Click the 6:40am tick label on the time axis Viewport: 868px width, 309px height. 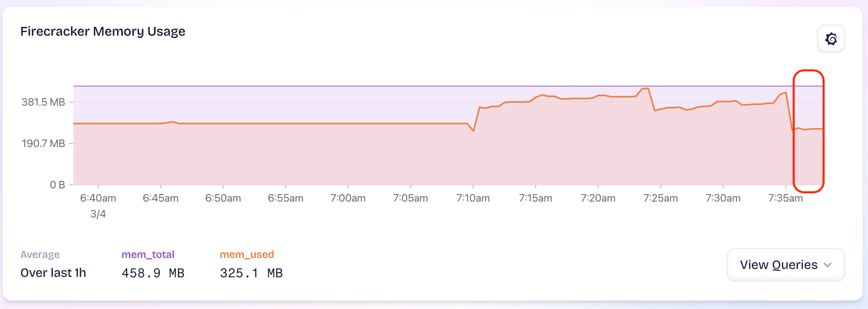pos(98,198)
